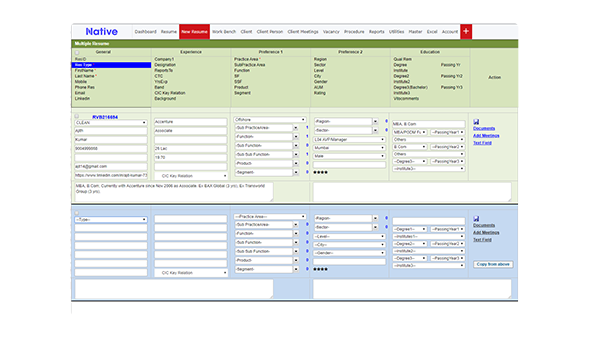Image resolution: width=590 pixels, height=360 pixels.
Task: Open CIC Key Relation dropdown in first row
Action: tap(191, 176)
